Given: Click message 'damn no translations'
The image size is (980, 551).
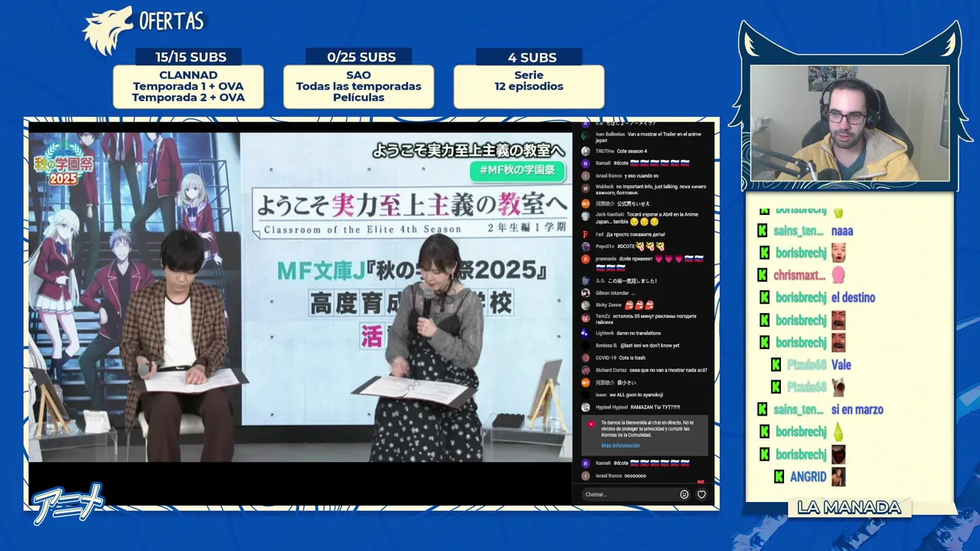Looking at the screenshot, I should (639, 333).
